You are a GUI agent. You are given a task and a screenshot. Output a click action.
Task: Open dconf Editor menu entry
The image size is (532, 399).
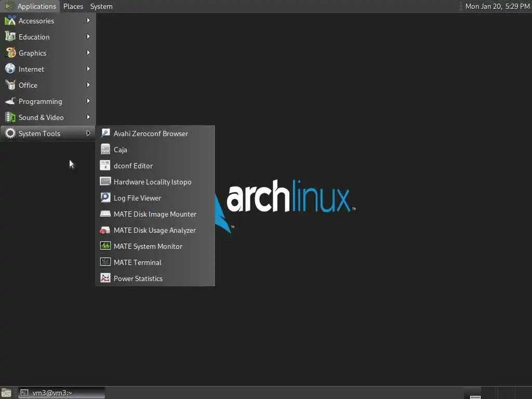pos(155,166)
